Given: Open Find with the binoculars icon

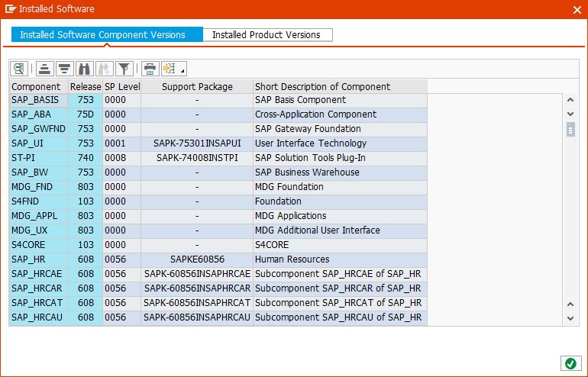Looking at the screenshot, I should [84, 69].
